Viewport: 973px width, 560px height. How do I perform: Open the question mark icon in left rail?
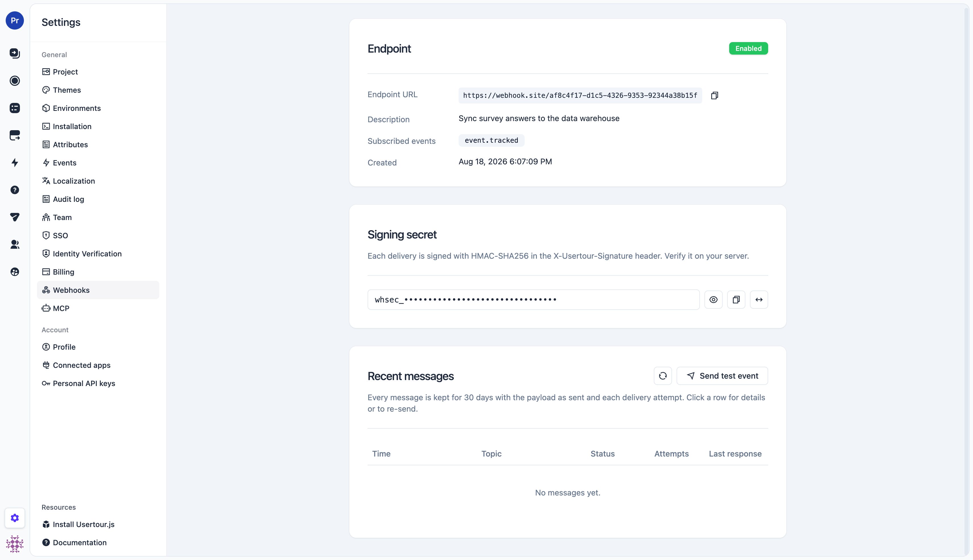click(15, 190)
